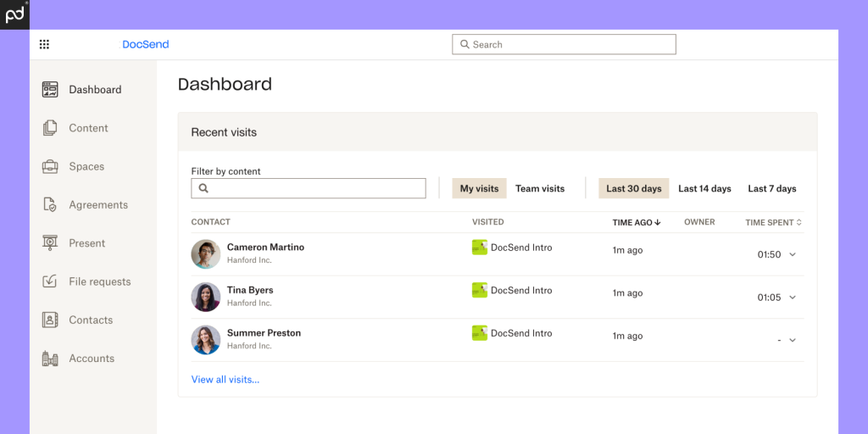Expand Tina Byers's visit details chevron

[793, 298]
